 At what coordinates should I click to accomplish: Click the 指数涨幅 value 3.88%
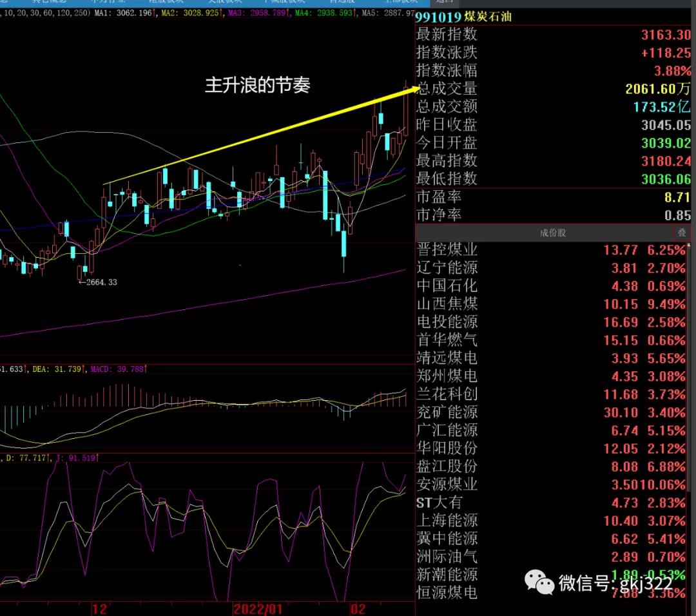click(x=672, y=71)
